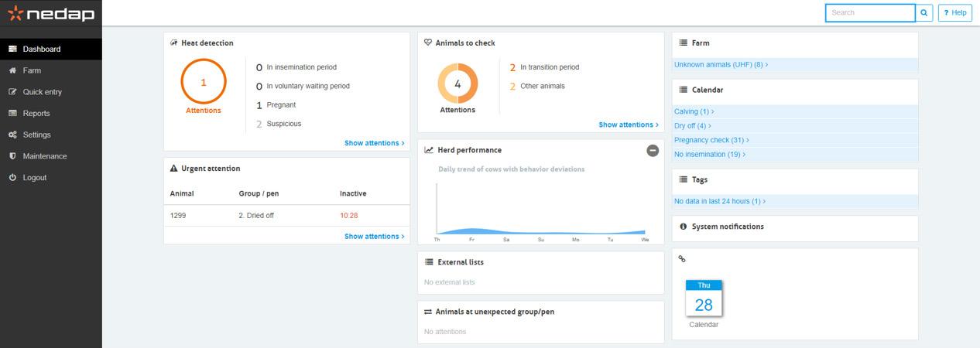This screenshot has height=348, width=980.
Task: Click the Nedap logo
Action: (x=50, y=14)
